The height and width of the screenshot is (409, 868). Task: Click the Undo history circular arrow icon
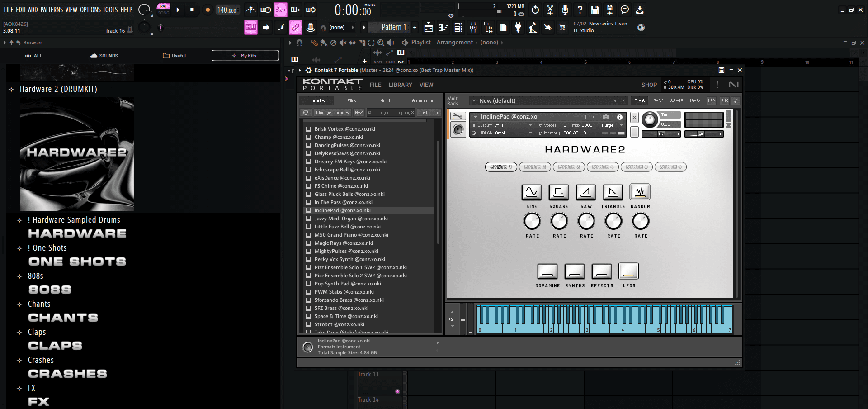535,10
